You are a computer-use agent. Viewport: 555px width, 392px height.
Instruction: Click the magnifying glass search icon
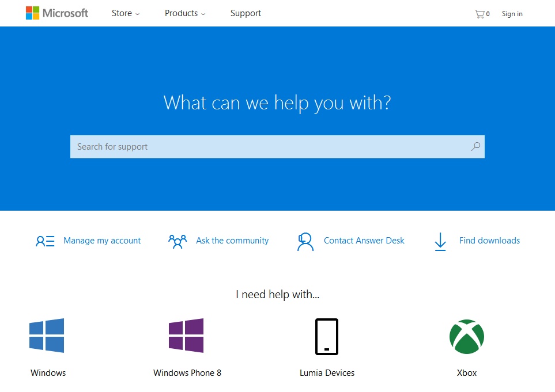pyautogui.click(x=475, y=146)
